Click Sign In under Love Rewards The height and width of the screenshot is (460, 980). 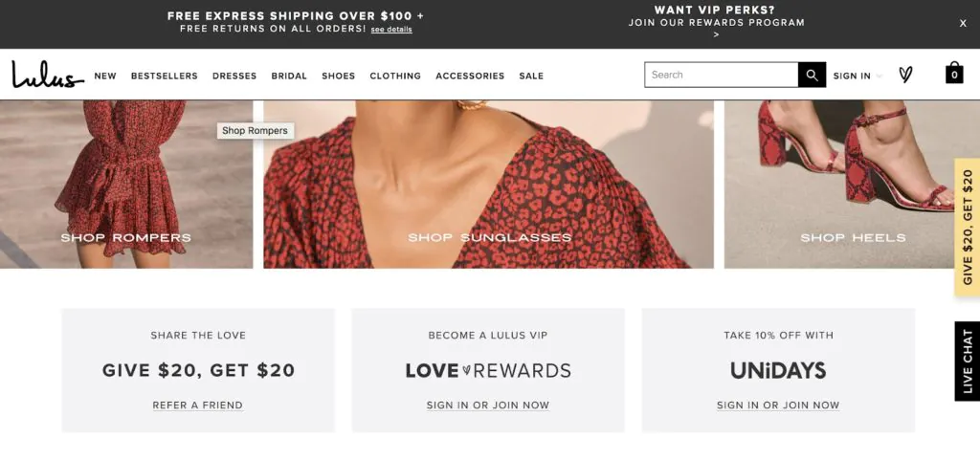488,405
